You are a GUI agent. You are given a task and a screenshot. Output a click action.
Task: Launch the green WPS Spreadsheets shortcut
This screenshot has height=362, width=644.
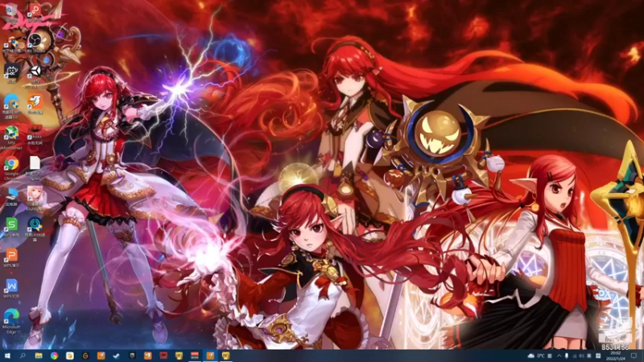click(11, 228)
